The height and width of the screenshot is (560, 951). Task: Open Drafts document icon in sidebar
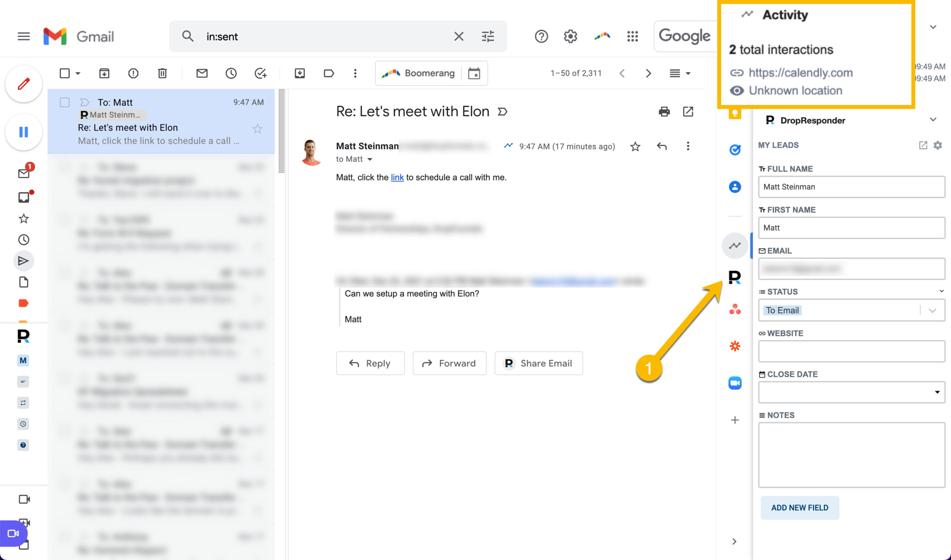[24, 282]
